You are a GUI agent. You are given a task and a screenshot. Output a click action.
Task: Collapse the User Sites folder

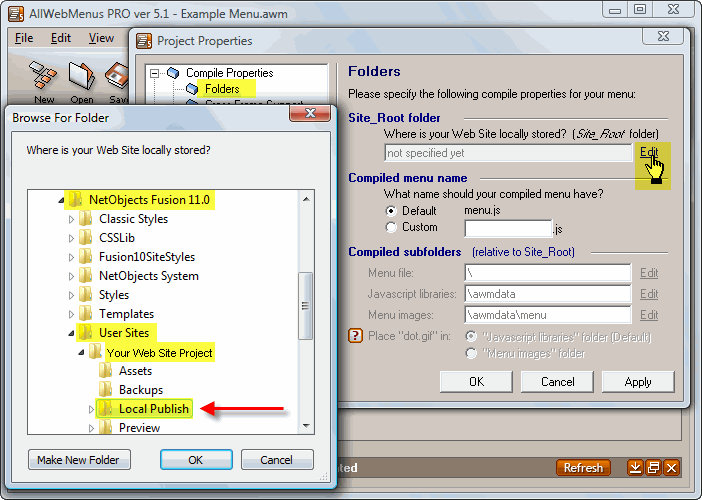click(x=71, y=333)
